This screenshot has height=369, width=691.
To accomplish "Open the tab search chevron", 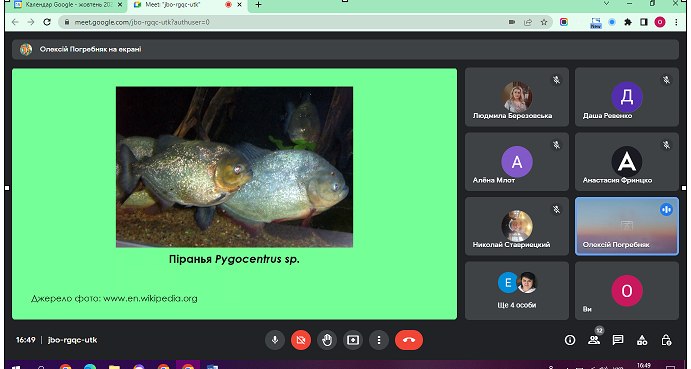I will click(606, 4).
